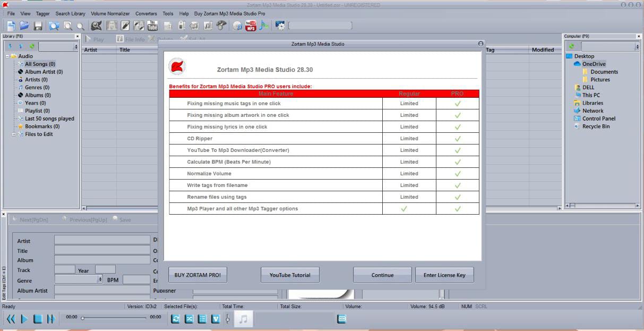644x331 pixels.
Task: Toggle shuffle mode in the player bar
Action: [189, 319]
